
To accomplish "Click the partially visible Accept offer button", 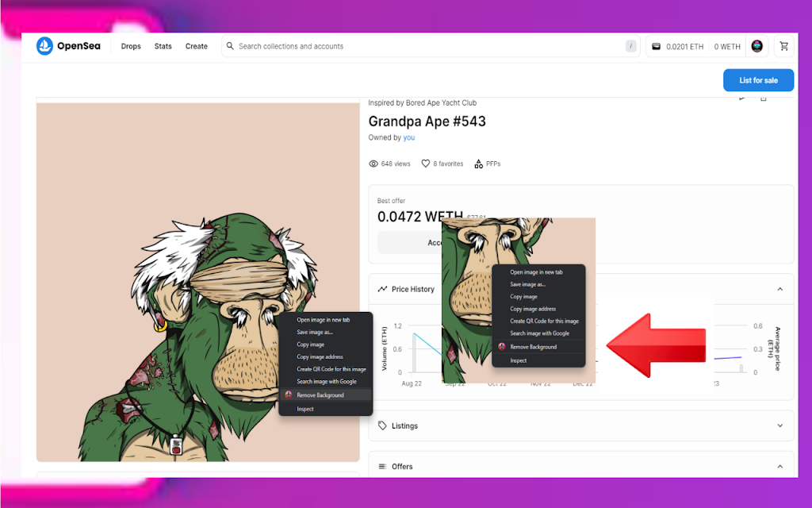I will 409,243.
